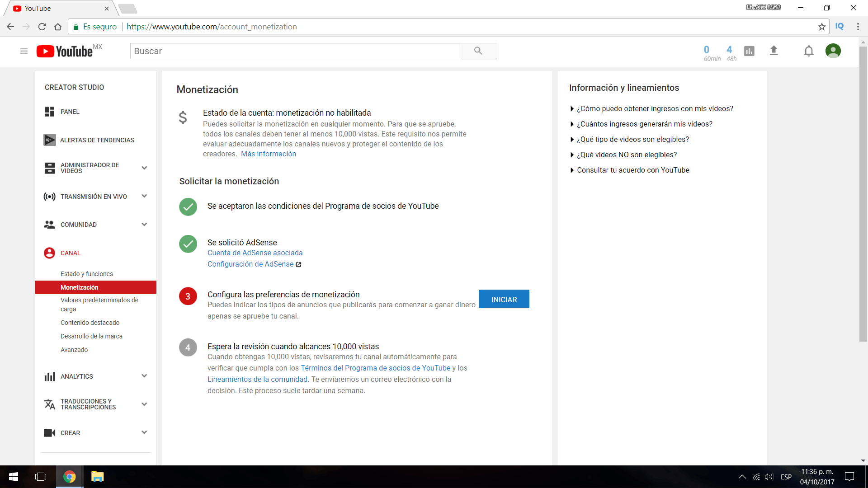Open Cuenta de AdSense asociada link
The image size is (868, 488).
255,253
